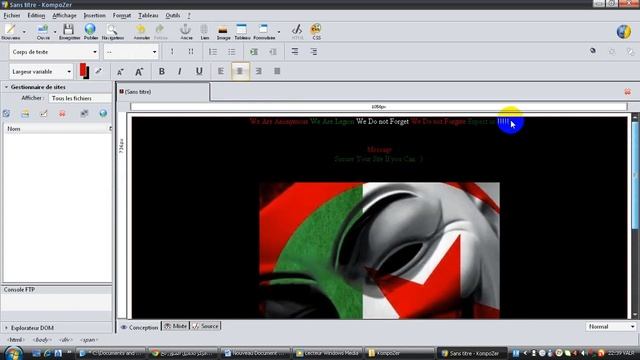Screen dimensions: 640x360
Task: Open Lecteur Windows Media taskbar button
Action: tap(328, 353)
